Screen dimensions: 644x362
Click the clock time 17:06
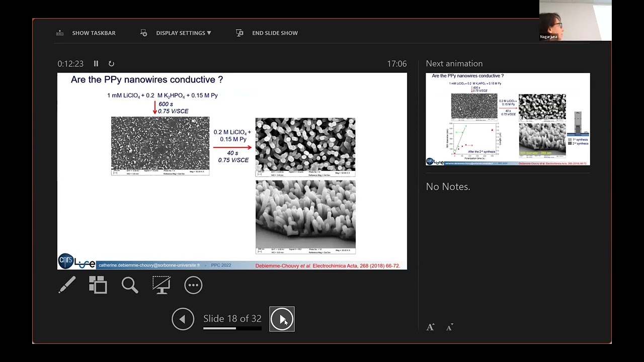(396, 64)
